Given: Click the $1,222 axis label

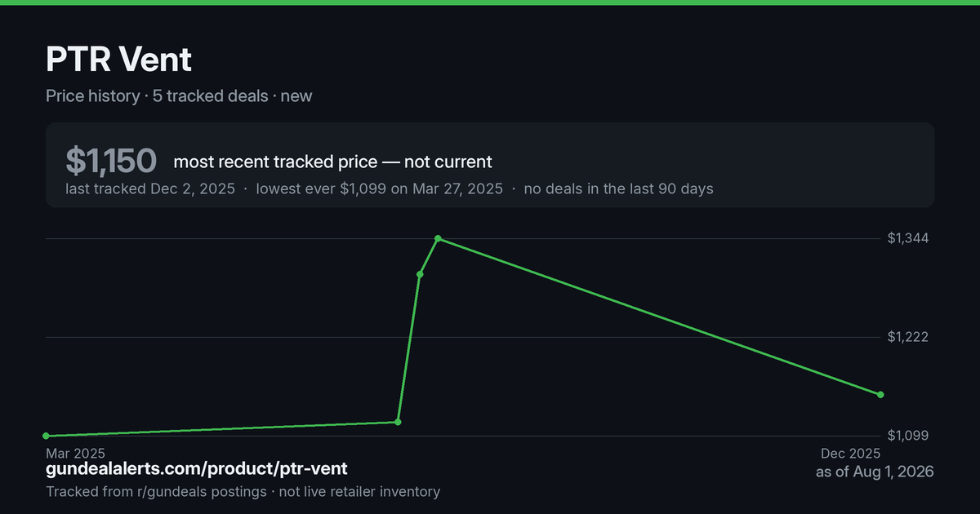Looking at the screenshot, I should (908, 337).
